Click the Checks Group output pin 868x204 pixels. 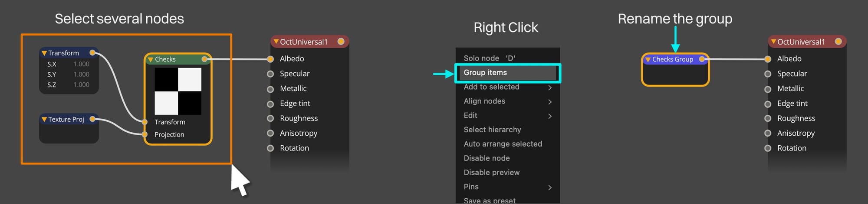[702, 59]
